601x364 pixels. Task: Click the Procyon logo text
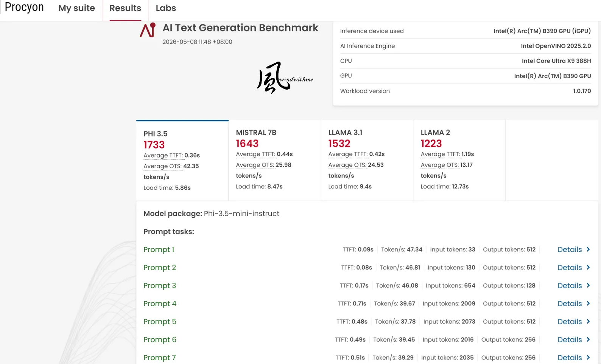click(x=24, y=7)
